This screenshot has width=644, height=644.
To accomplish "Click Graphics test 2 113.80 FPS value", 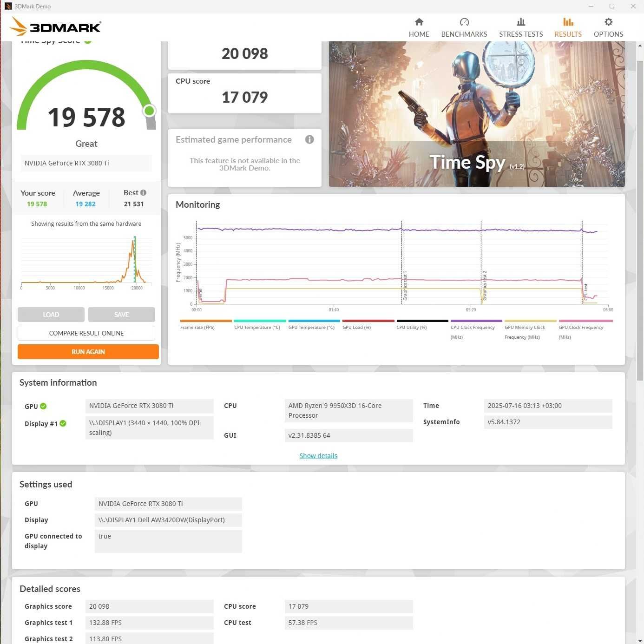I will pos(150,638).
